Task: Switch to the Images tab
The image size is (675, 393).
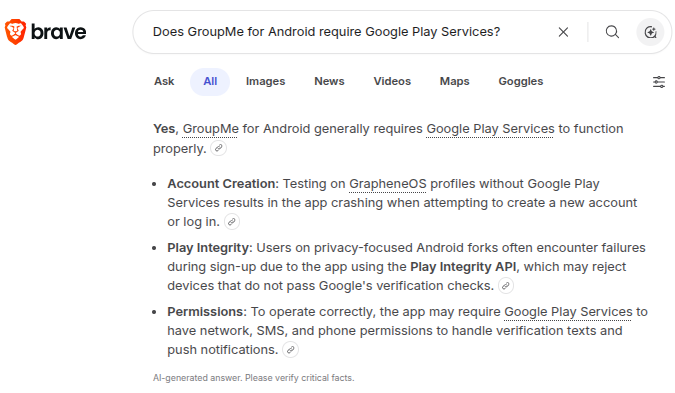Action: point(266,81)
